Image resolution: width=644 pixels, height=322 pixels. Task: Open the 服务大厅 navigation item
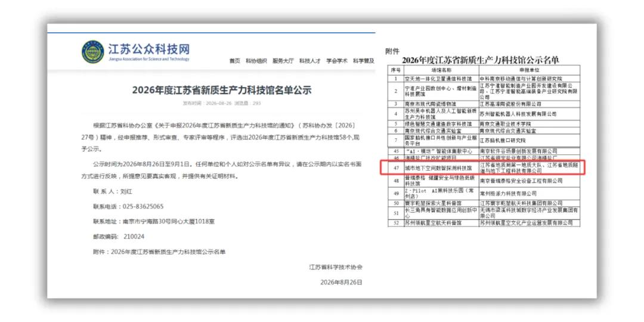pos(283,61)
